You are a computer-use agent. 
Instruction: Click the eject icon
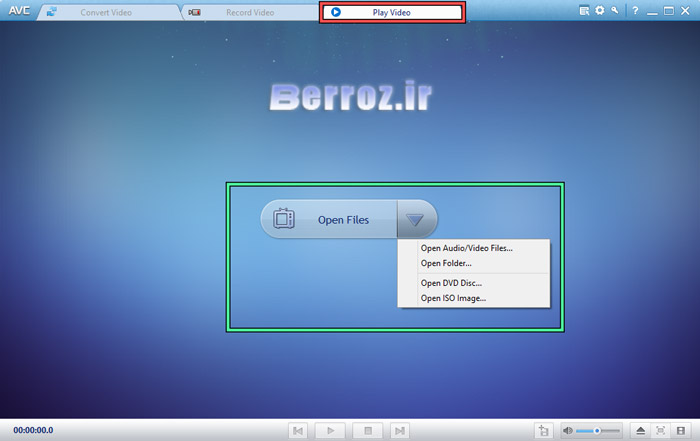pyautogui.click(x=641, y=431)
